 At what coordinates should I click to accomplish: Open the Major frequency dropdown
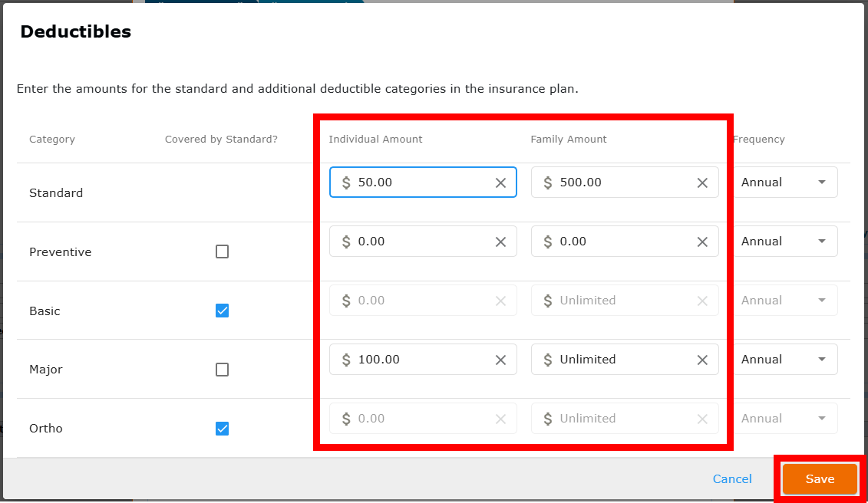click(x=785, y=359)
